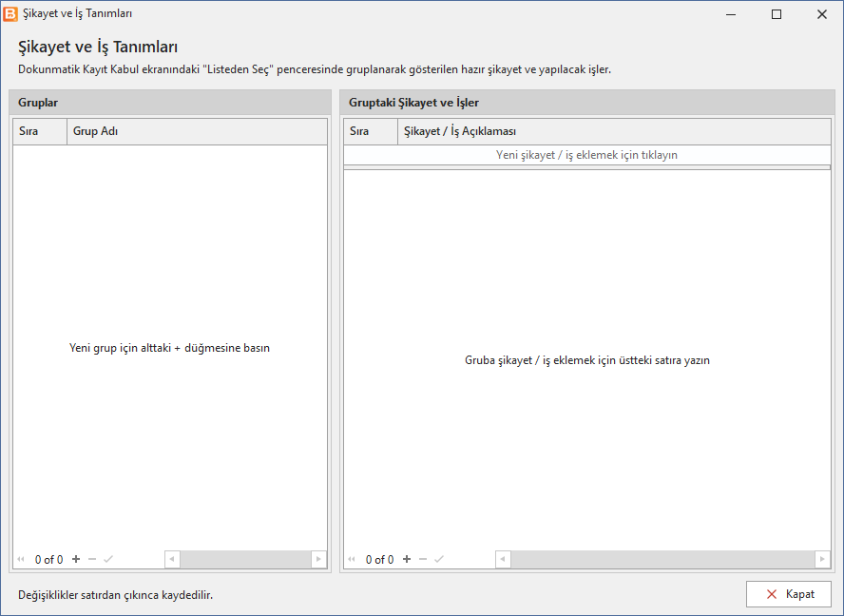Click the '0 of 0' counter in the complaints panel
This screenshot has width=844, height=616.
[x=379, y=560]
